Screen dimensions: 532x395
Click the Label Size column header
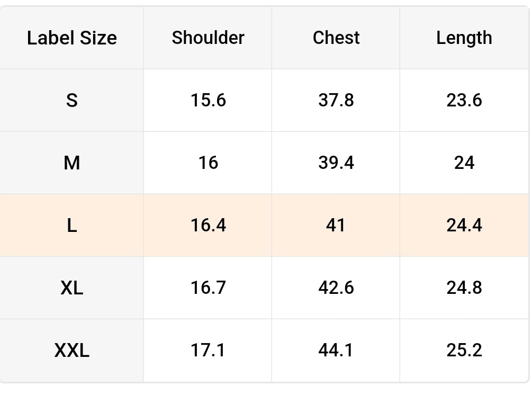point(72,38)
